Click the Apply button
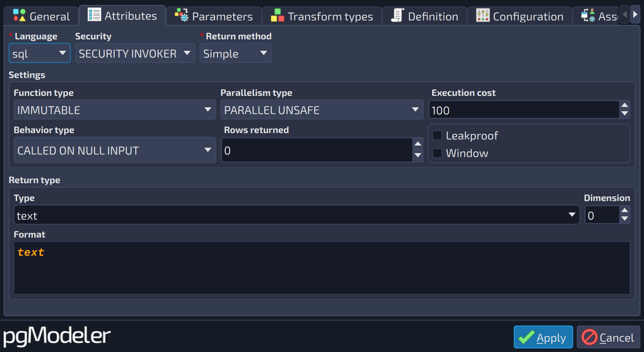Viewport: 644px width, 352px height. pyautogui.click(x=543, y=337)
